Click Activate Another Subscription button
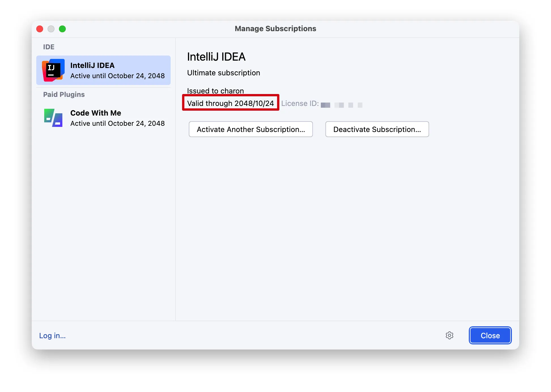Viewport: 551px width, 392px height. pos(251,129)
